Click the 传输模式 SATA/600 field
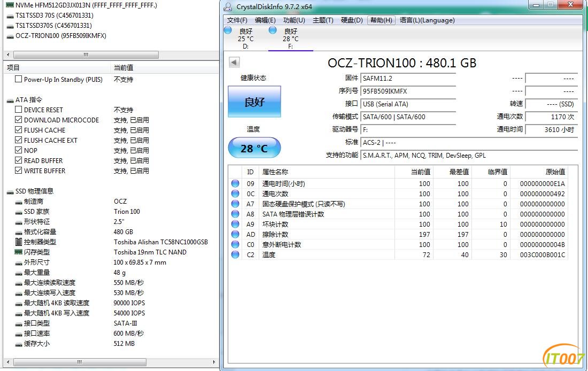 (x=408, y=117)
